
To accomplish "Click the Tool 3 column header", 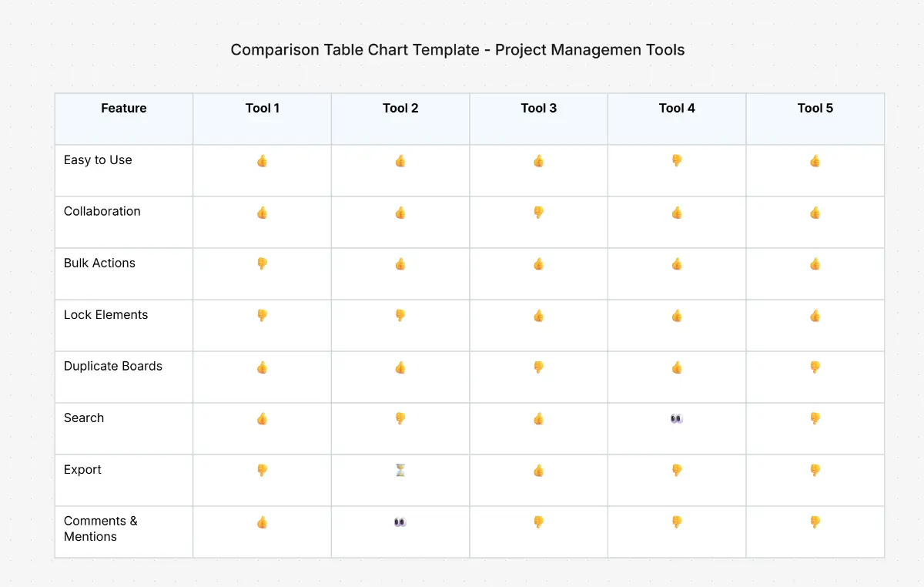I will [539, 109].
